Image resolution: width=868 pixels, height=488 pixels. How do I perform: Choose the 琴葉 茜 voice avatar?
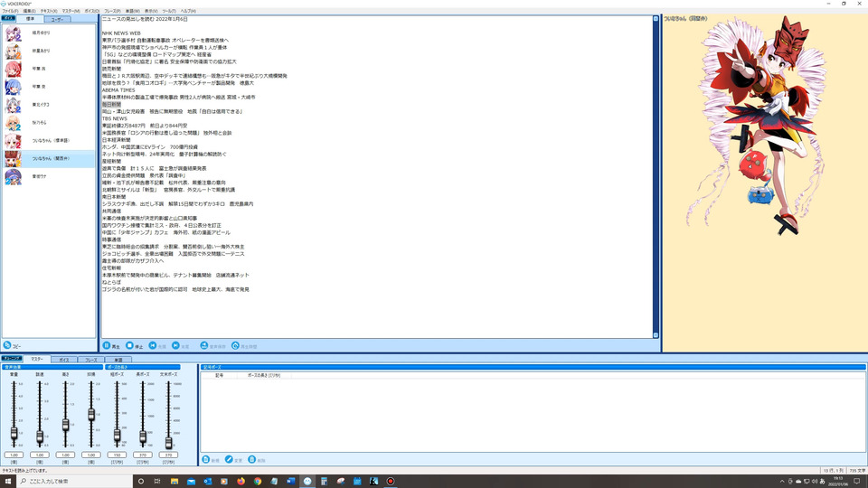coord(13,70)
